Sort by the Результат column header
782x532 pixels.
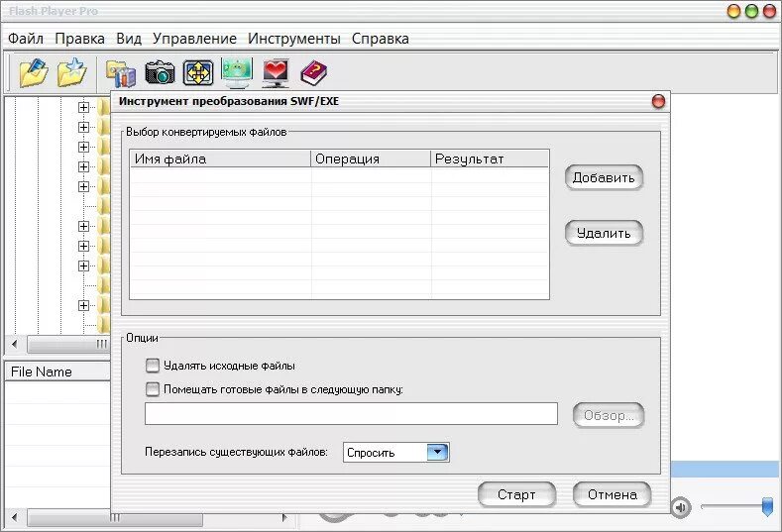pos(490,159)
